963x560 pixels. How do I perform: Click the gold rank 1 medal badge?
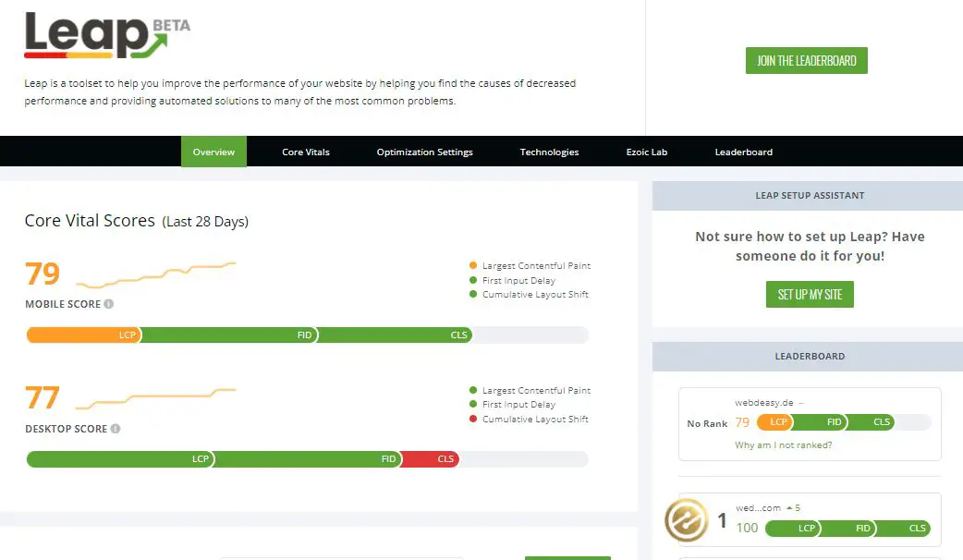point(687,520)
